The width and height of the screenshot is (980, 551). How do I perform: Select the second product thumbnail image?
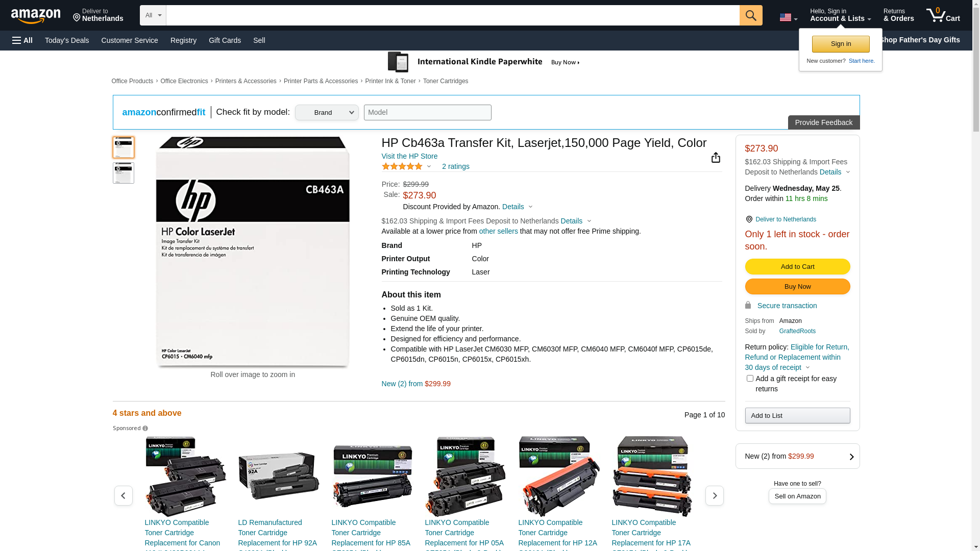pyautogui.click(x=124, y=173)
